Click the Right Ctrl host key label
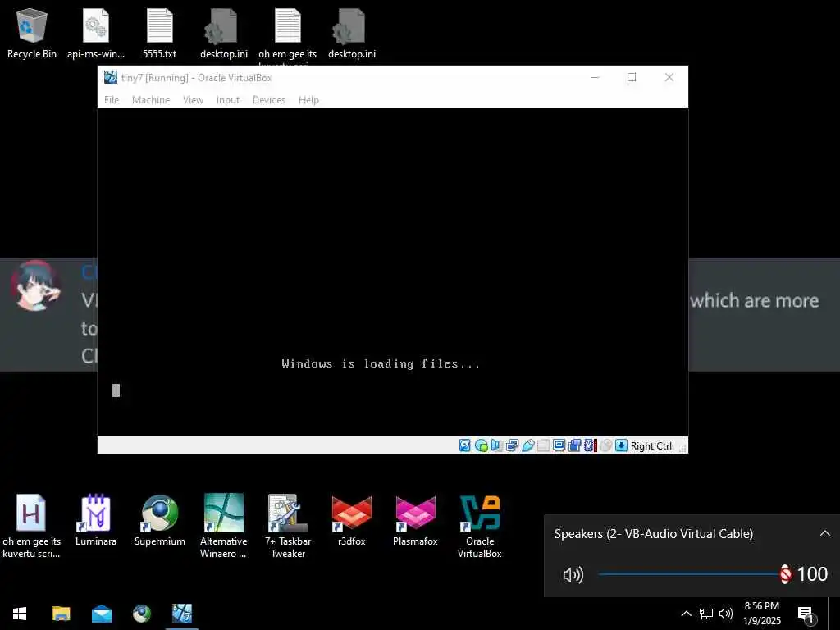The width and height of the screenshot is (840, 630). (651, 445)
